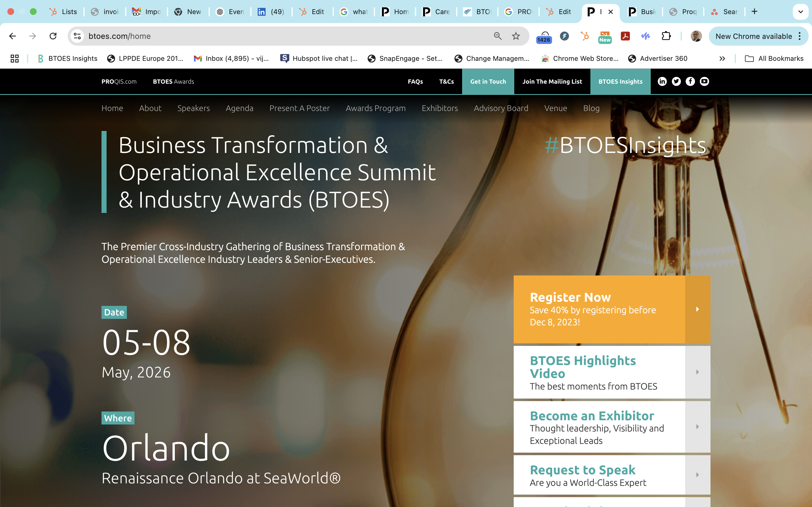Expand the hidden bookmarks overflow chevron
The height and width of the screenshot is (507, 812).
[x=722, y=59]
